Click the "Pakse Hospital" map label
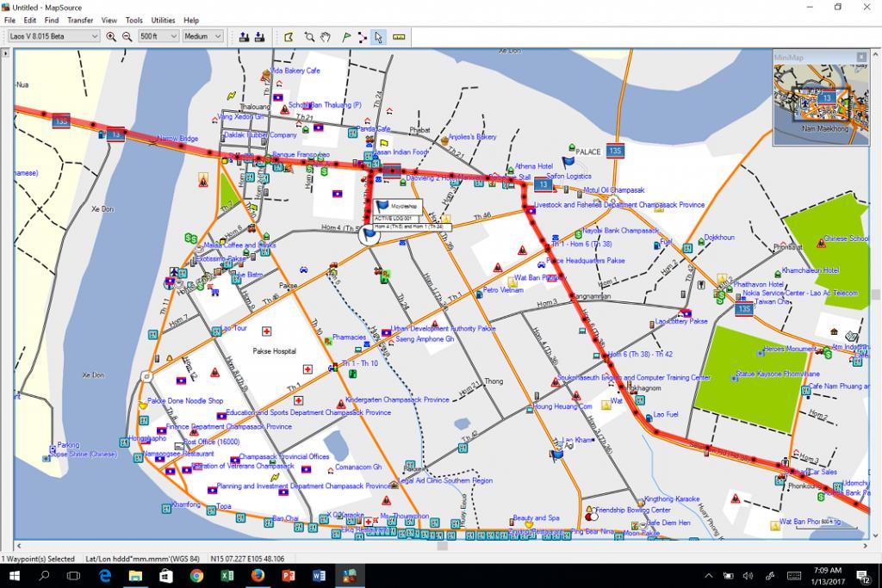Image resolution: width=882 pixels, height=588 pixels. coord(274,351)
